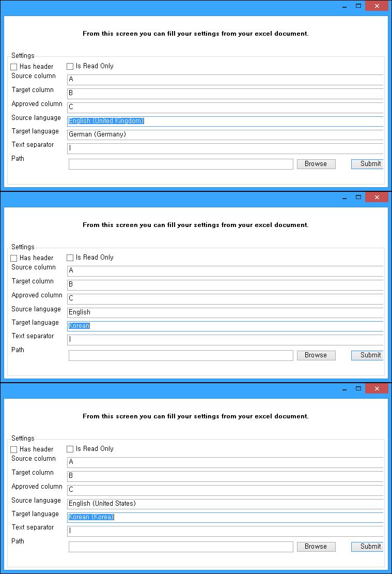The height and width of the screenshot is (574, 392).
Task: Click Browse in the Korean (Korea) window
Action: click(x=316, y=547)
